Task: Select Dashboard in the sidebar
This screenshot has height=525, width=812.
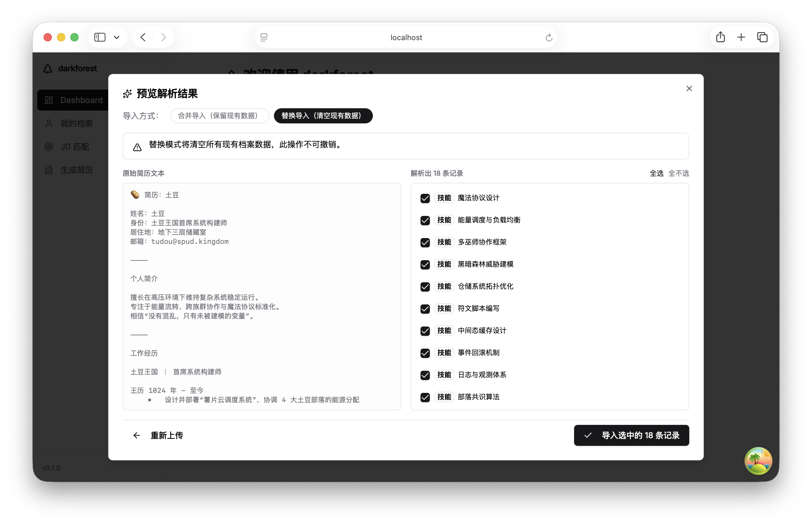Action: [x=81, y=100]
